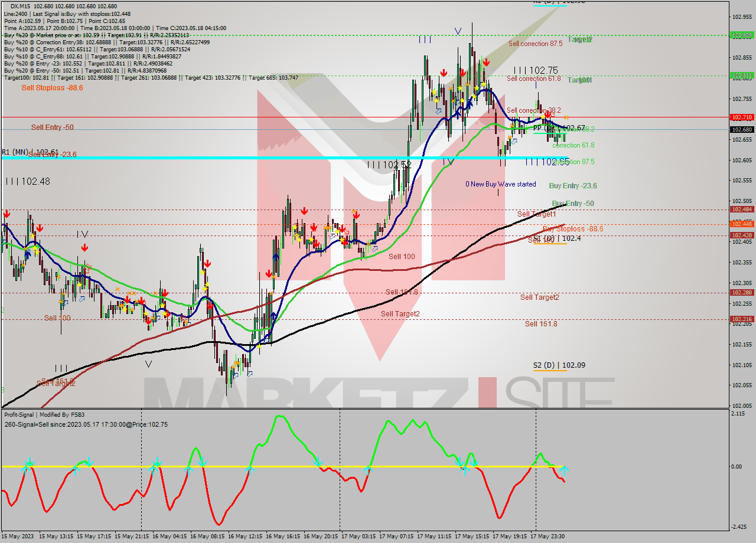Viewport: 756px width, 543px height.
Task: Select the Sell Entry -23.6 label
Action: pyautogui.click(x=53, y=155)
